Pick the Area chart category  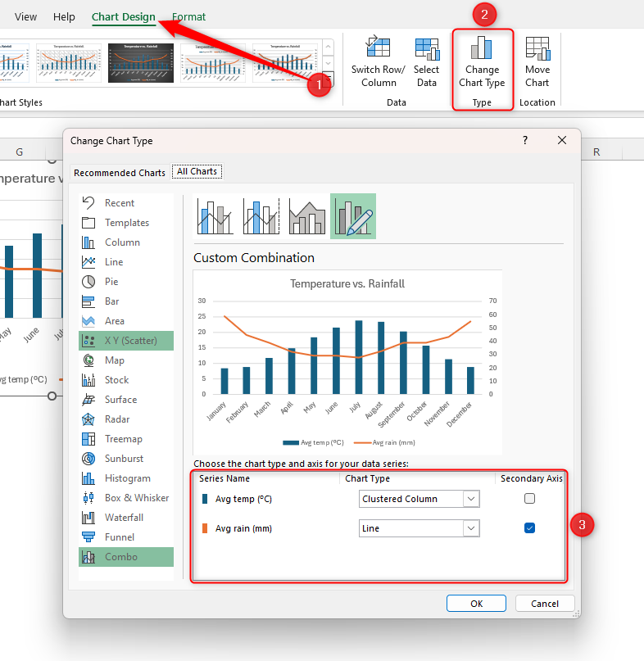click(126, 321)
